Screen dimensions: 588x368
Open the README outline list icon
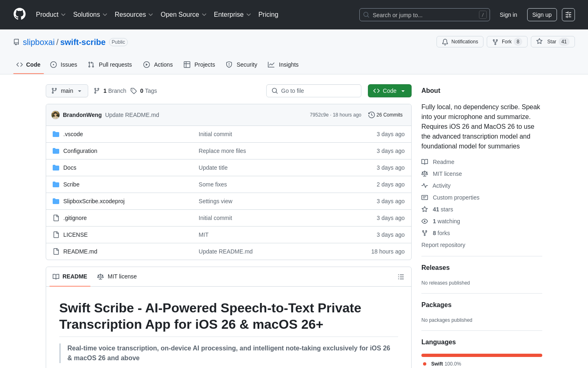pyautogui.click(x=401, y=277)
